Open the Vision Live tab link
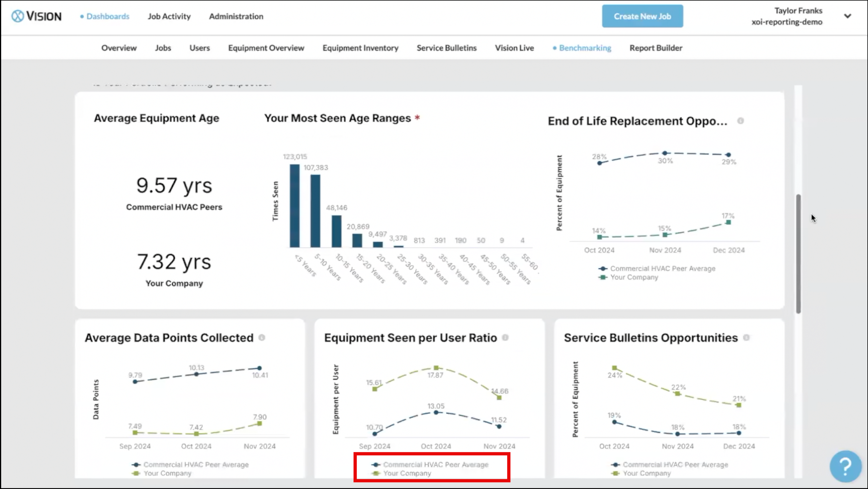This screenshot has width=868, height=489. click(514, 48)
